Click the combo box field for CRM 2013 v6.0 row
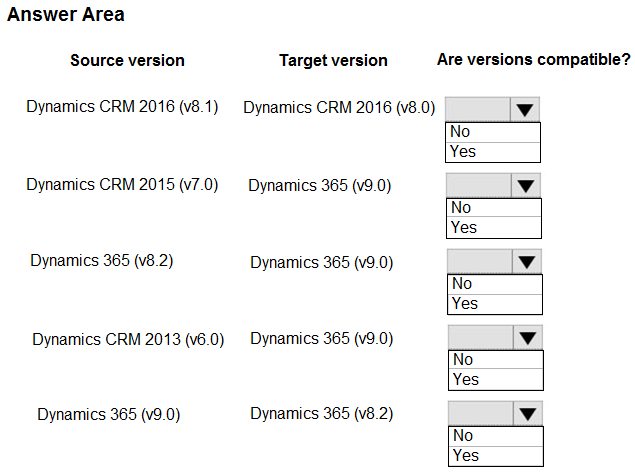This screenshot has width=635, height=473. pos(495,337)
